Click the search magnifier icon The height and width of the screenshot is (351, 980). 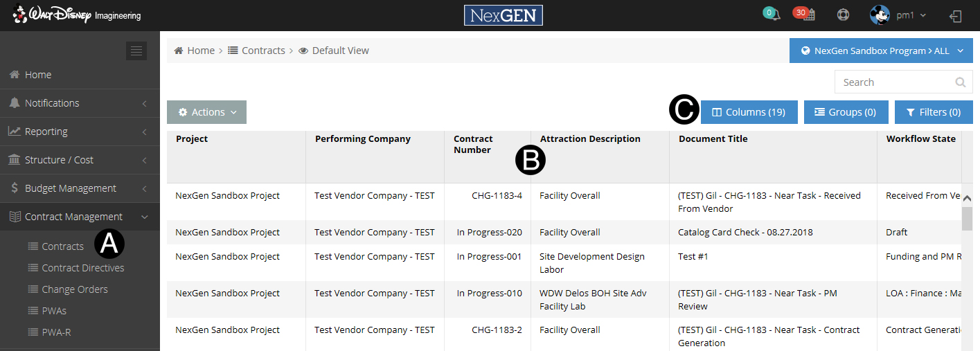point(960,82)
